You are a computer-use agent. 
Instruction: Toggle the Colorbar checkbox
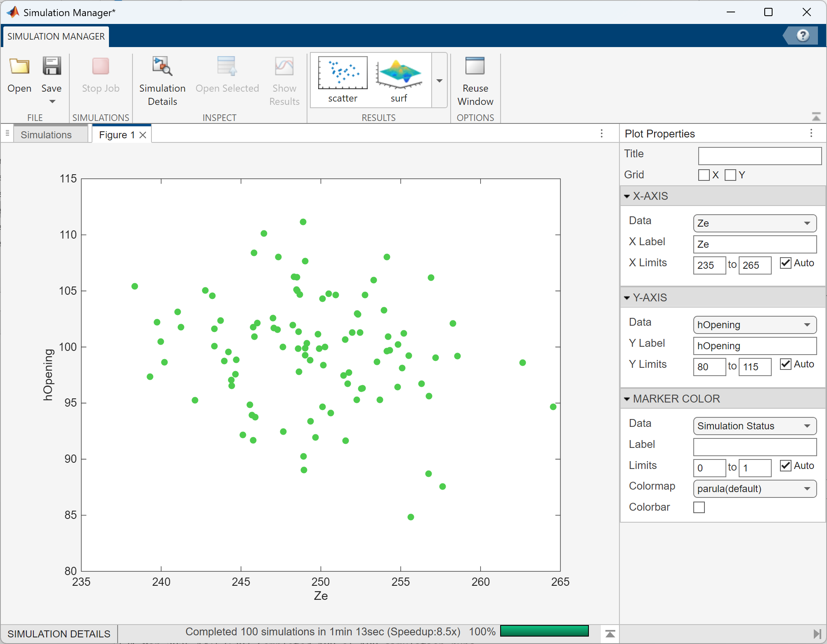[x=699, y=507]
